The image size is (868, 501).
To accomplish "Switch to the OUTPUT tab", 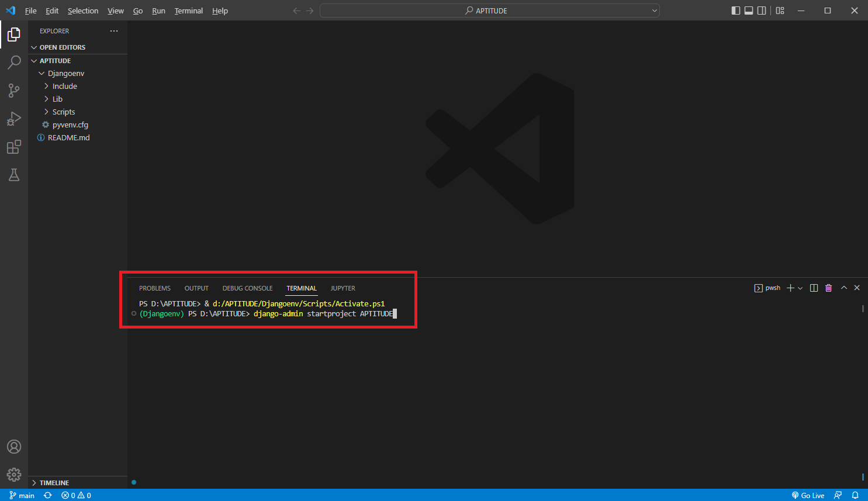I will (196, 288).
